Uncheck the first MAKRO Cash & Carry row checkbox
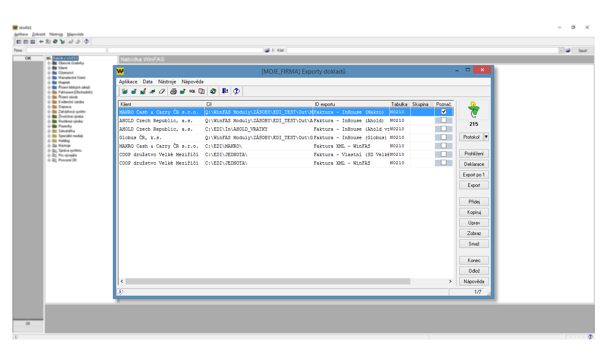 click(x=444, y=112)
